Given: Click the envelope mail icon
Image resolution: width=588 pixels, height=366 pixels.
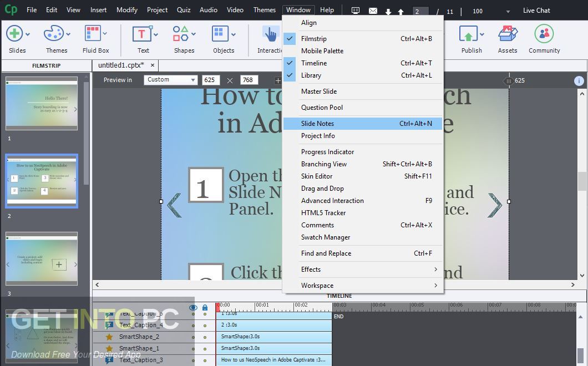Looking at the screenshot, I should [373, 11].
